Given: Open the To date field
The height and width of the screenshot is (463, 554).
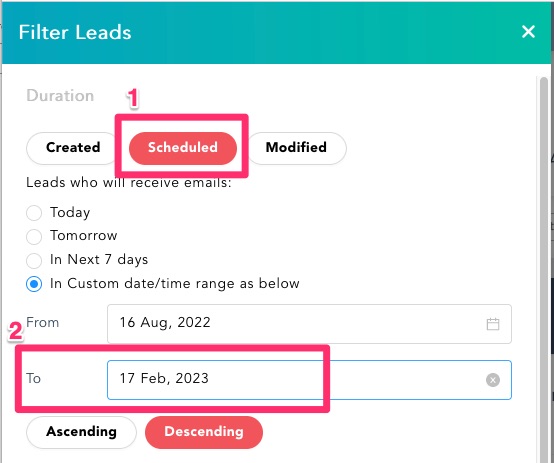Looking at the screenshot, I should pos(309,380).
